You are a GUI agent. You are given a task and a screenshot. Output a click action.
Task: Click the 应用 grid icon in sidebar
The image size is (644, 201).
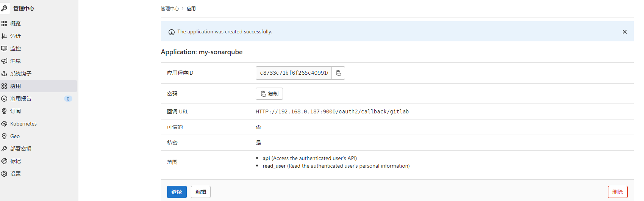pyautogui.click(x=4, y=86)
